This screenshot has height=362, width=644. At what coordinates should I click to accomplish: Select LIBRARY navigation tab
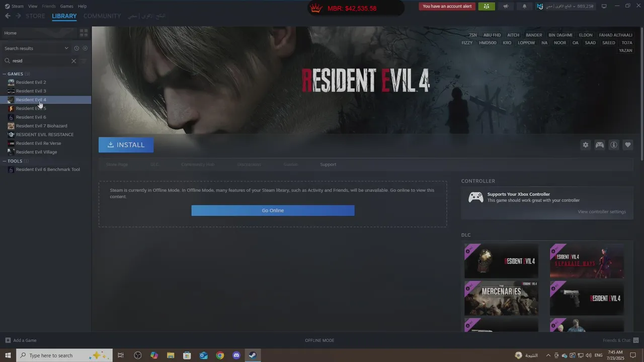click(64, 16)
